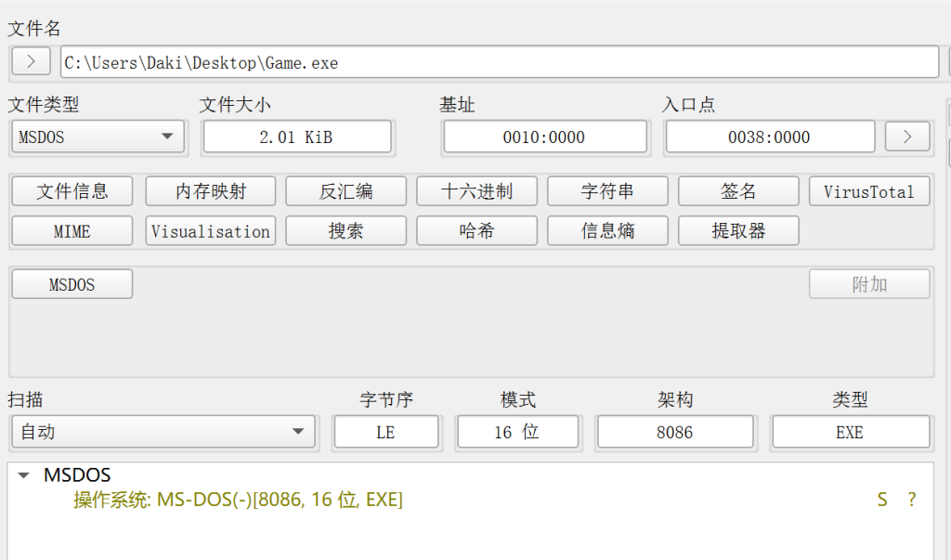Show the 字符串 strings list
Viewport: 951px width, 560px height.
click(607, 191)
